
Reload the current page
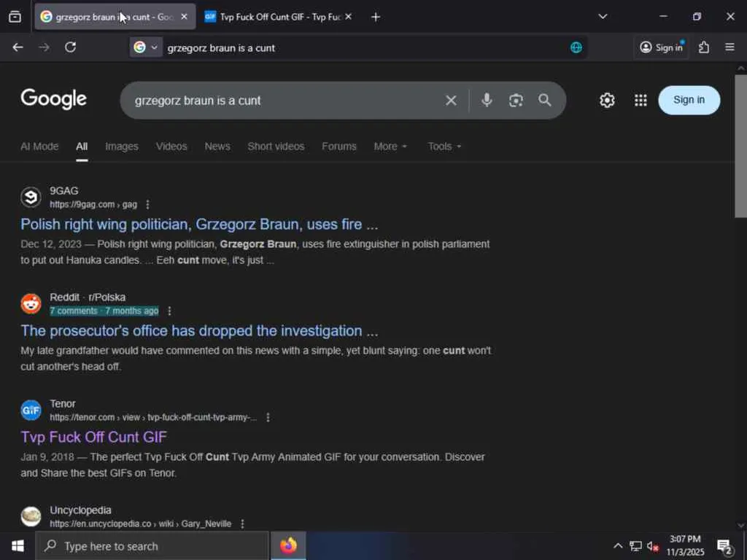(x=71, y=47)
